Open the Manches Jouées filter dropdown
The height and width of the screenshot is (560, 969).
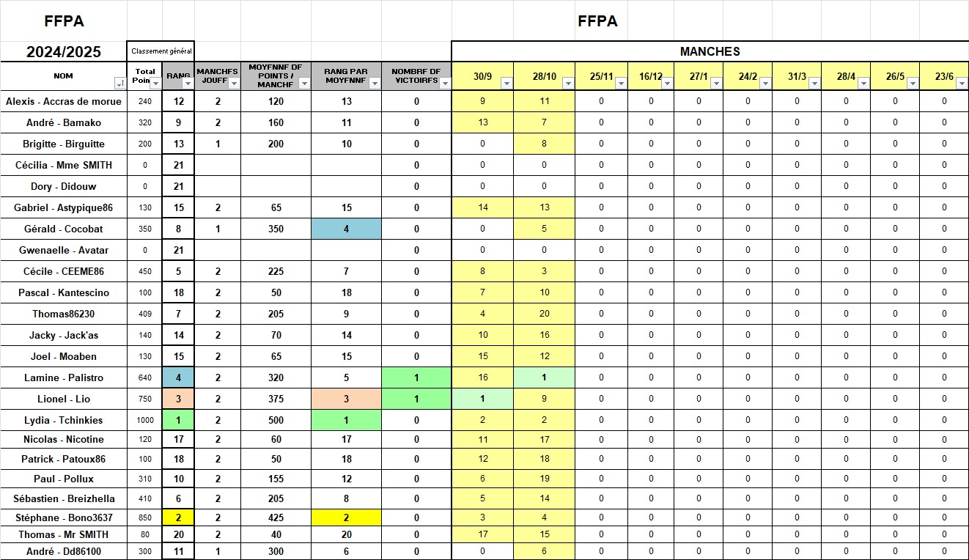[234, 84]
